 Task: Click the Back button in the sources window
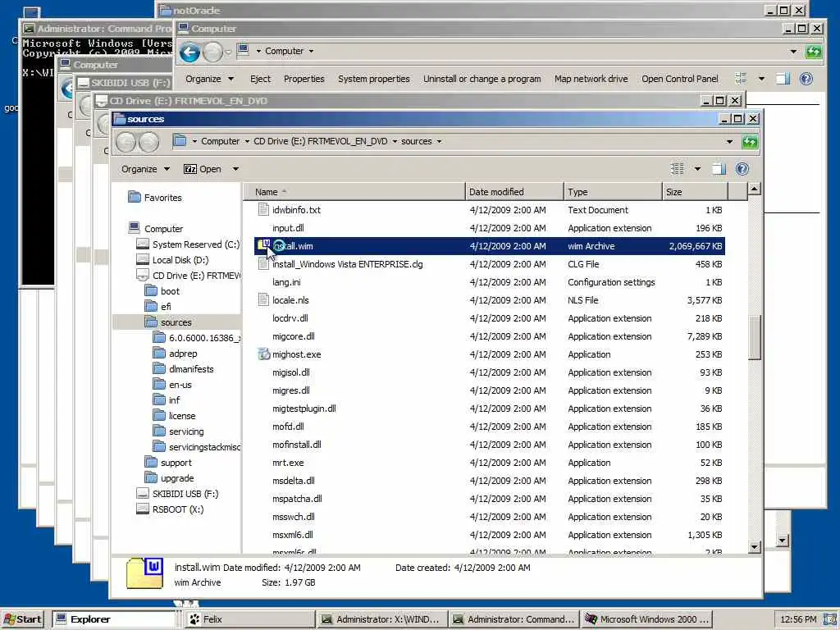coord(126,142)
